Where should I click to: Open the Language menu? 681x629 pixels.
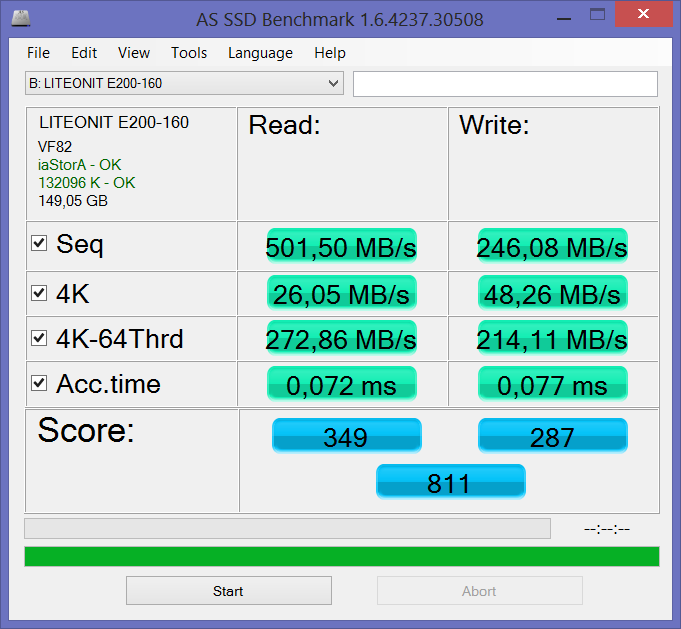tap(260, 53)
